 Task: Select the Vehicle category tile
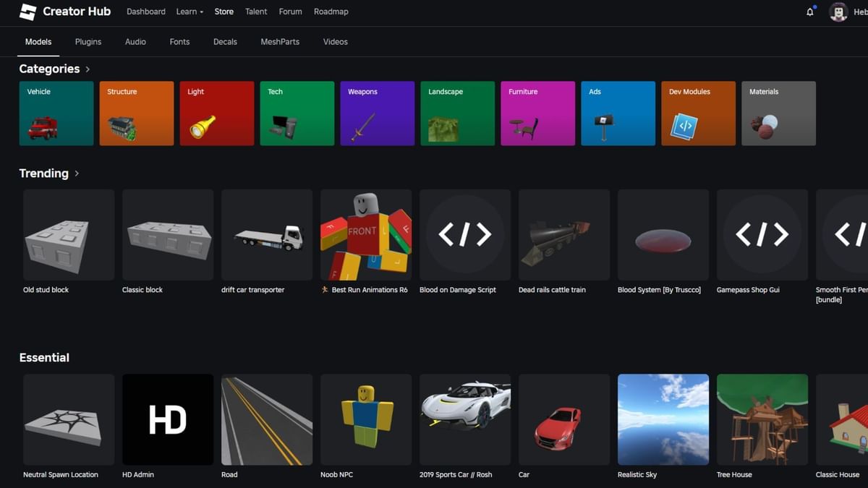point(56,113)
